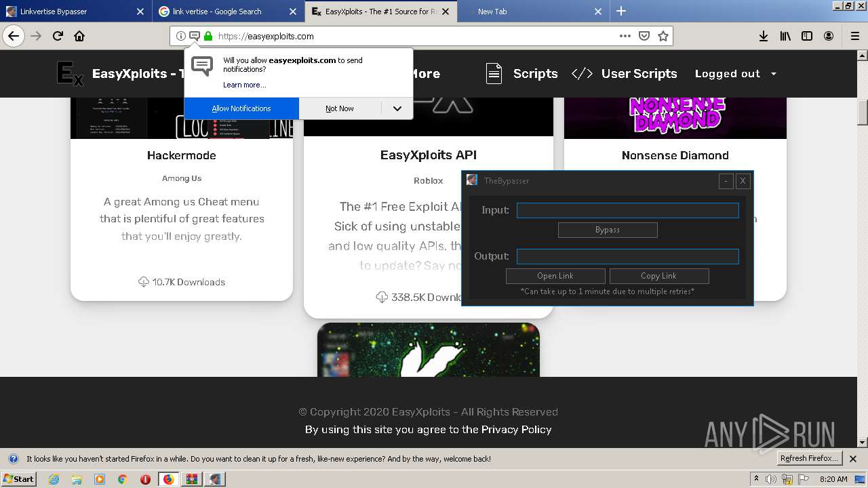Close the Google Search tab
868x488 pixels.
pos(293,12)
